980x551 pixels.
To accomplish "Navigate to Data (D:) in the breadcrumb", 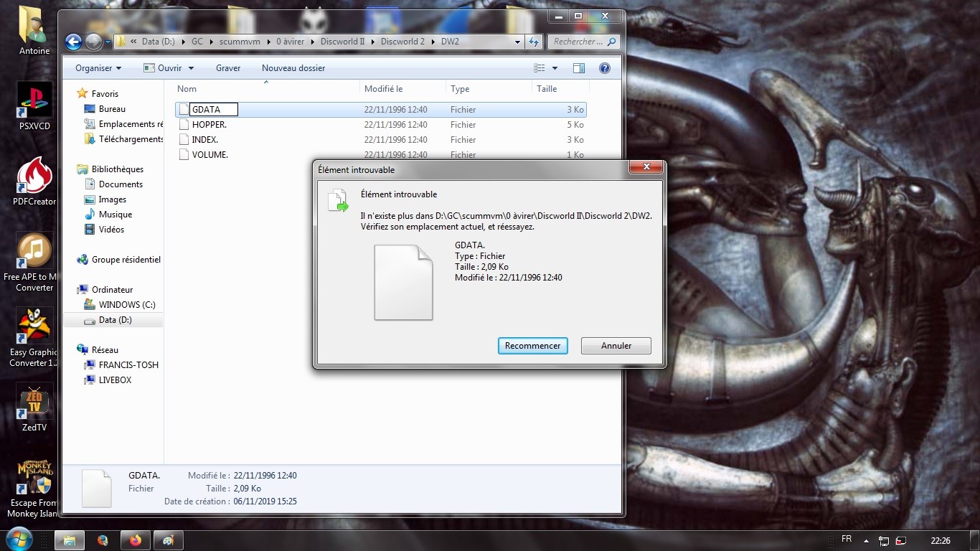I will coord(158,42).
